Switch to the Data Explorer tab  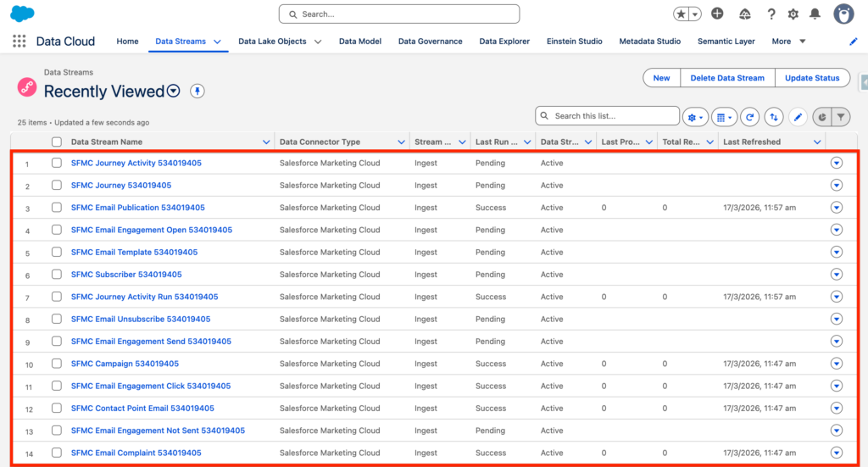504,41
